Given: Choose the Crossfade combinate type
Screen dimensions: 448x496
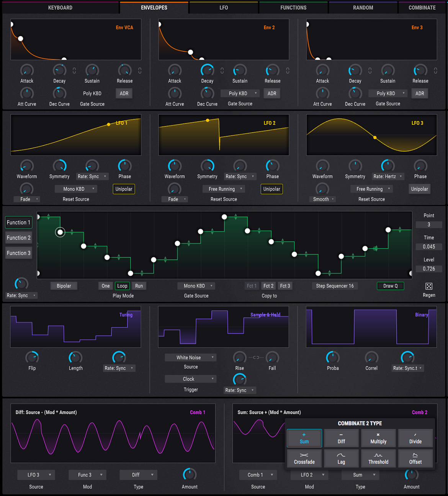Looking at the screenshot, I should [304, 458].
